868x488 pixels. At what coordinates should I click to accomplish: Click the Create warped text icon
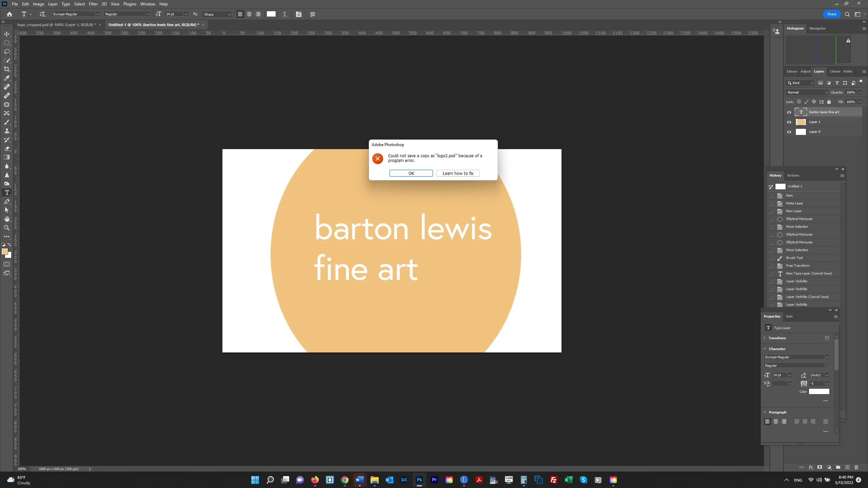tap(285, 14)
